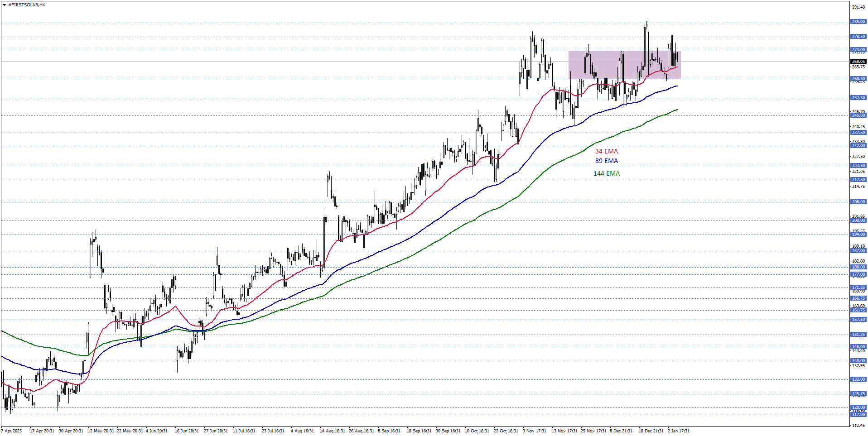Viewport: 868px width, 436px height.
Task: Select the 260.50 horizontal level label
Action: [x=858, y=79]
